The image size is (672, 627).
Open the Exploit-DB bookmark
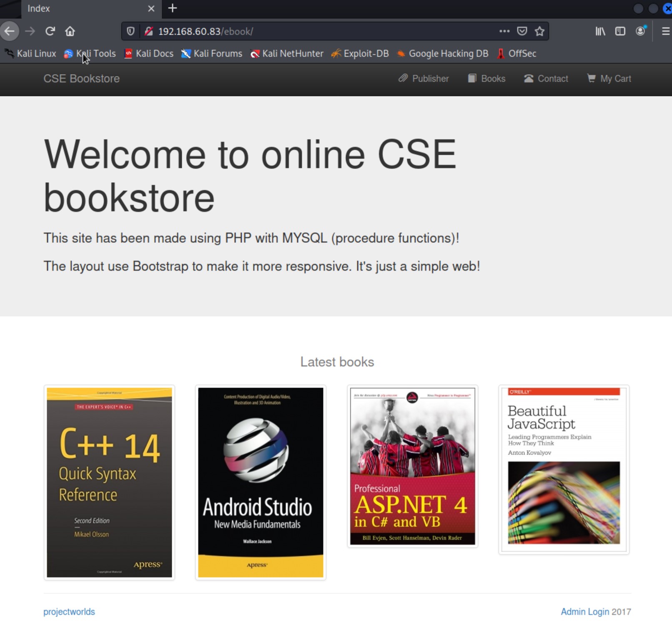click(x=360, y=53)
